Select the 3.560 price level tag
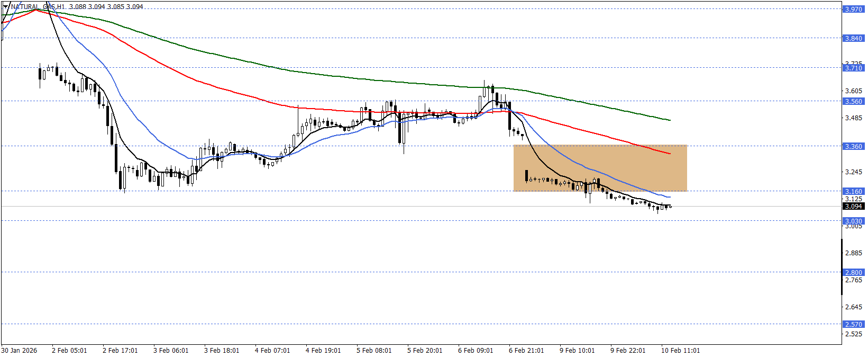The image size is (868, 357). 853,101
